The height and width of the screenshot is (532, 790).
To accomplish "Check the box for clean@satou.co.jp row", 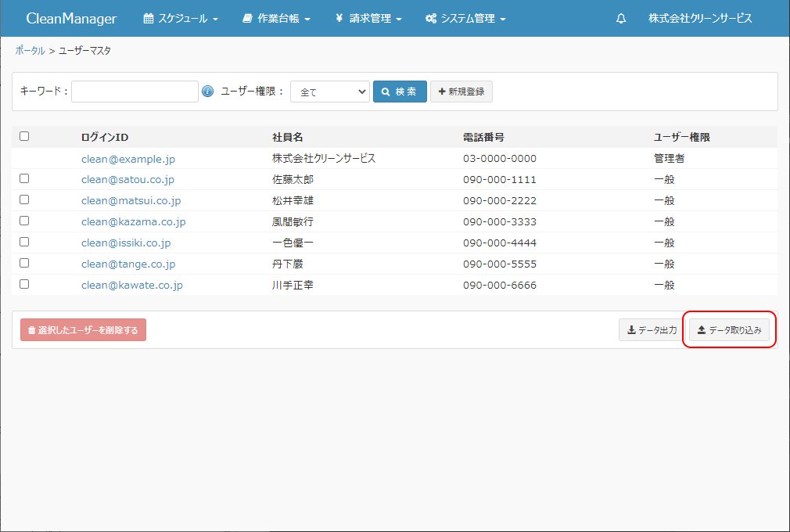I will point(24,178).
